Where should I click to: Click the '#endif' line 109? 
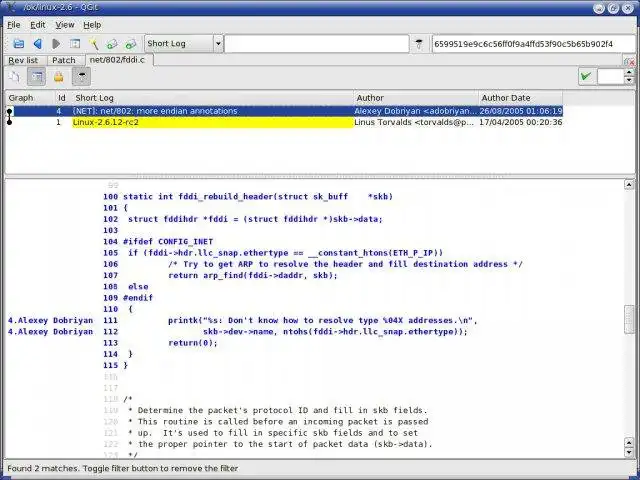[x=138, y=298]
